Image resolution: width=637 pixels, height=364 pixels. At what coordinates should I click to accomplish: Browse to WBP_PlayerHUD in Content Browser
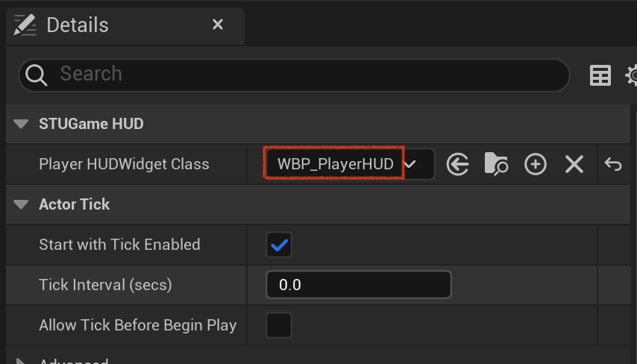496,164
